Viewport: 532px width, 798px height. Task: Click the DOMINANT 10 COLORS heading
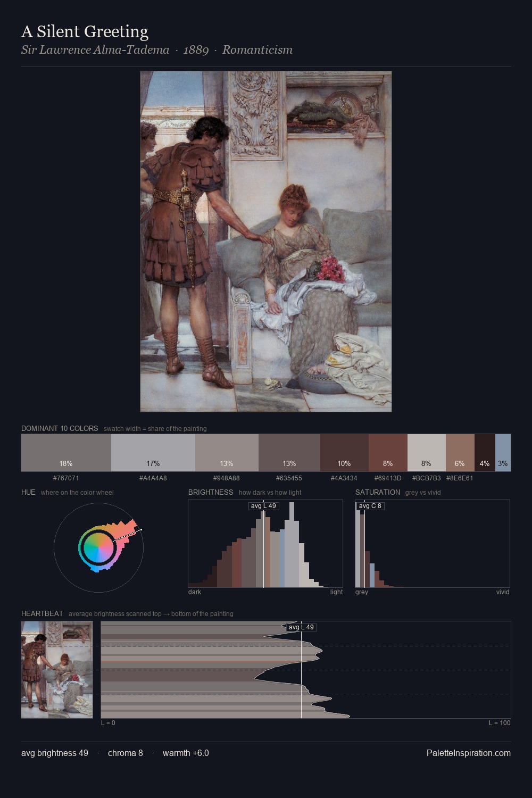[60, 428]
